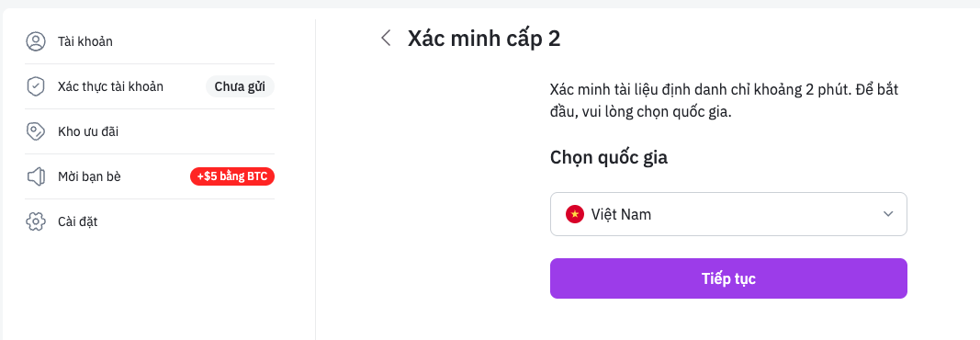The width and height of the screenshot is (980, 340).
Task: Click the Chọn quốc gia label
Action: click(609, 157)
